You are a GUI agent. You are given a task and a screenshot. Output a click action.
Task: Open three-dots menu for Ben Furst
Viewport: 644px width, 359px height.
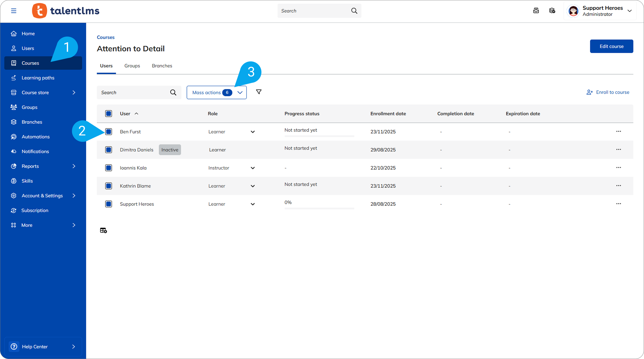pyautogui.click(x=619, y=131)
